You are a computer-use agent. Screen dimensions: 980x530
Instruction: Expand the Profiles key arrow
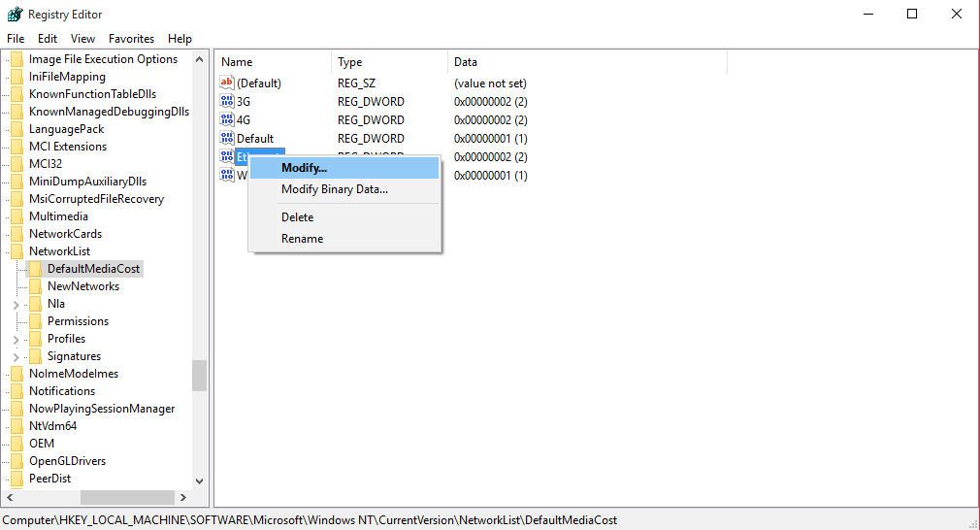click(16, 339)
